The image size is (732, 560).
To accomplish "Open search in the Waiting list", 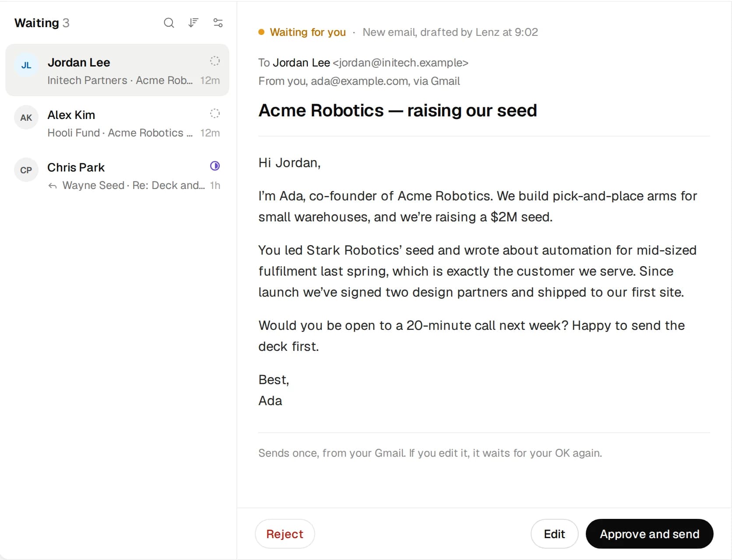I will pos(169,23).
